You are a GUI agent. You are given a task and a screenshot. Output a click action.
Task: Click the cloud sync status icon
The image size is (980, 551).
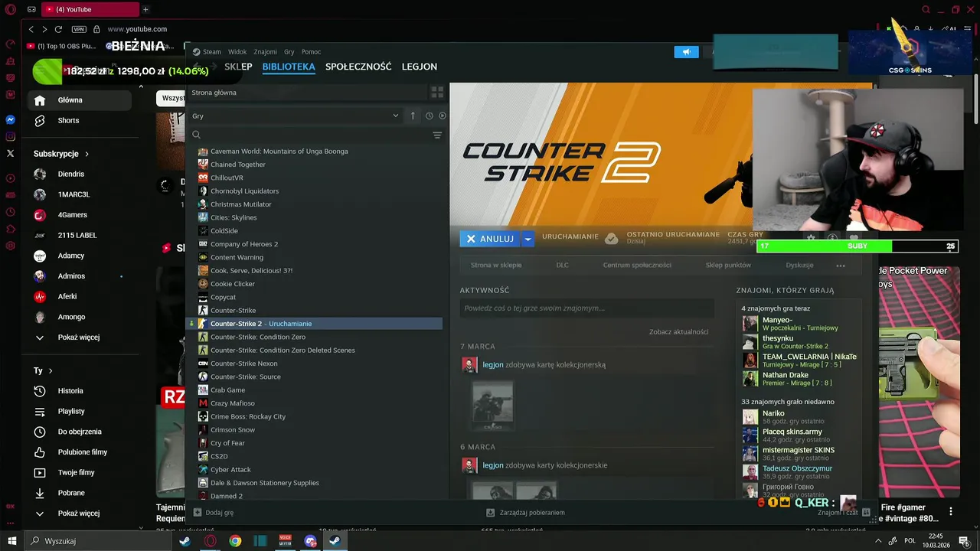pyautogui.click(x=611, y=239)
